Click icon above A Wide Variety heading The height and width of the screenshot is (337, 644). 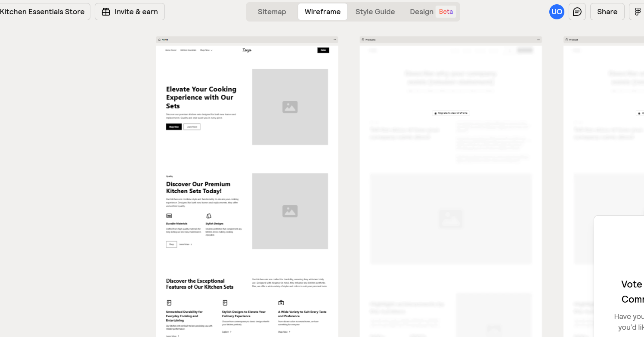[x=281, y=303]
